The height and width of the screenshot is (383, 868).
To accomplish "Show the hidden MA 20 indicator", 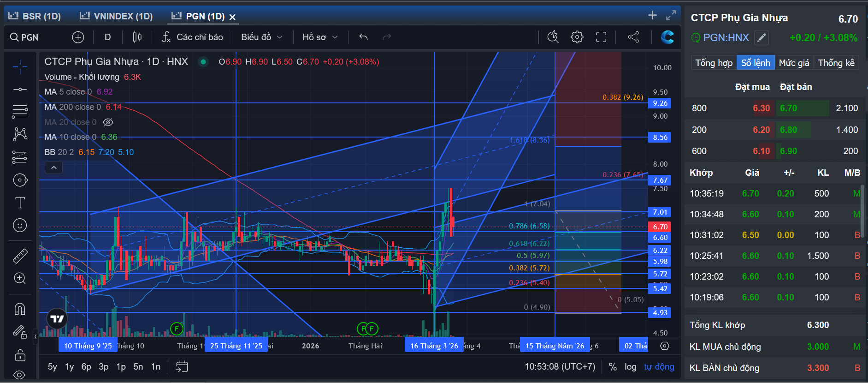I will [x=108, y=122].
